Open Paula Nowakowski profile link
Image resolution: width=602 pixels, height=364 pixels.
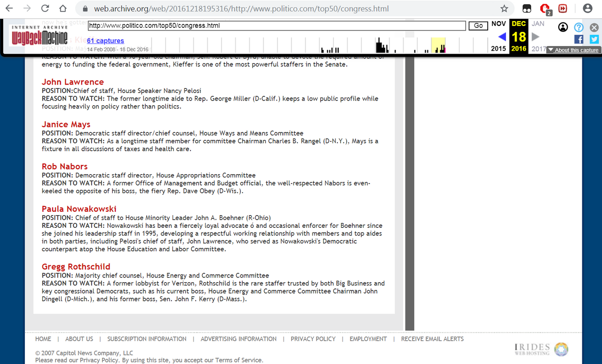click(x=79, y=209)
